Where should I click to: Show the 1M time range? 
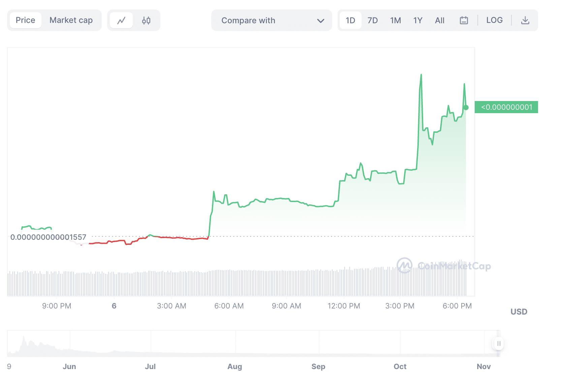pos(396,21)
